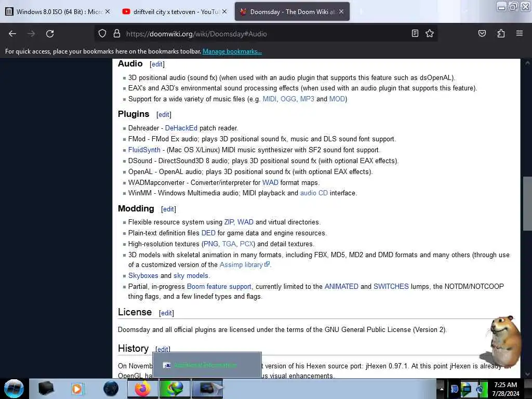Open the Firefox hamburger menu

click(520, 33)
